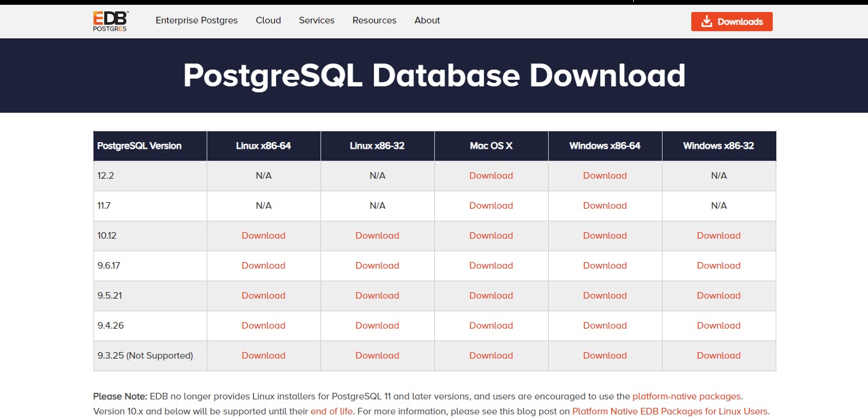Viewport: 868px width, 418px height.
Task: Download PostgreSQL 11.7 for Windows x86-64
Action: [604, 205]
